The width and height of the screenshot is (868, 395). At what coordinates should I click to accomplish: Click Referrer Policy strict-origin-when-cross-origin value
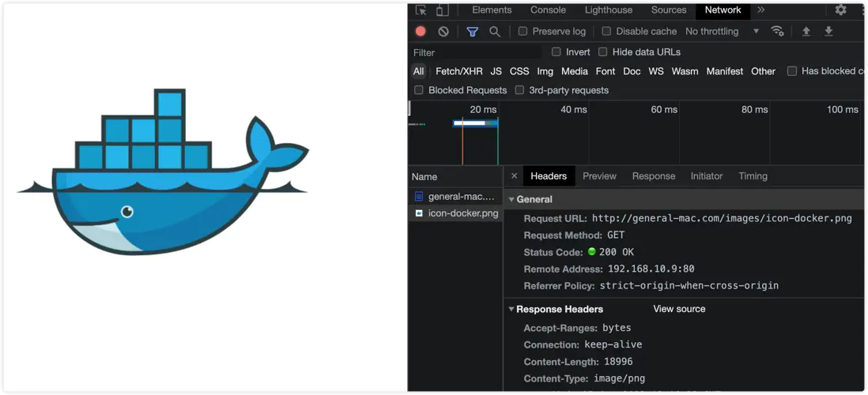click(689, 285)
